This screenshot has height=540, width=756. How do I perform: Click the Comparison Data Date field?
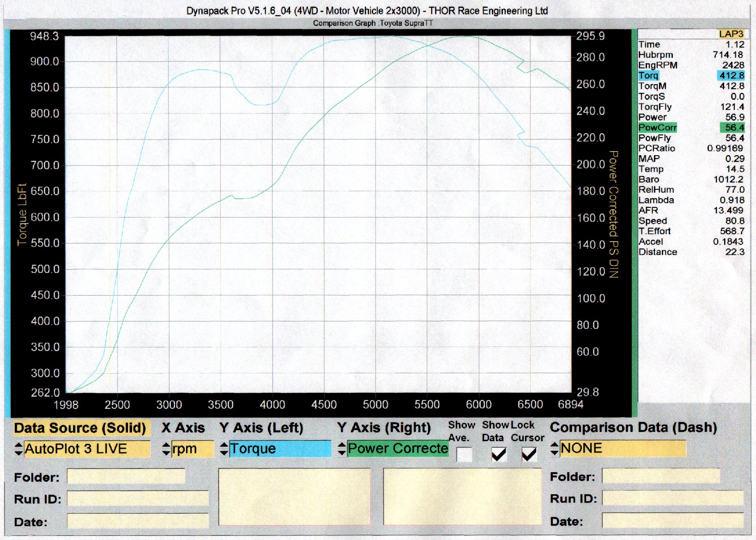click(x=672, y=521)
